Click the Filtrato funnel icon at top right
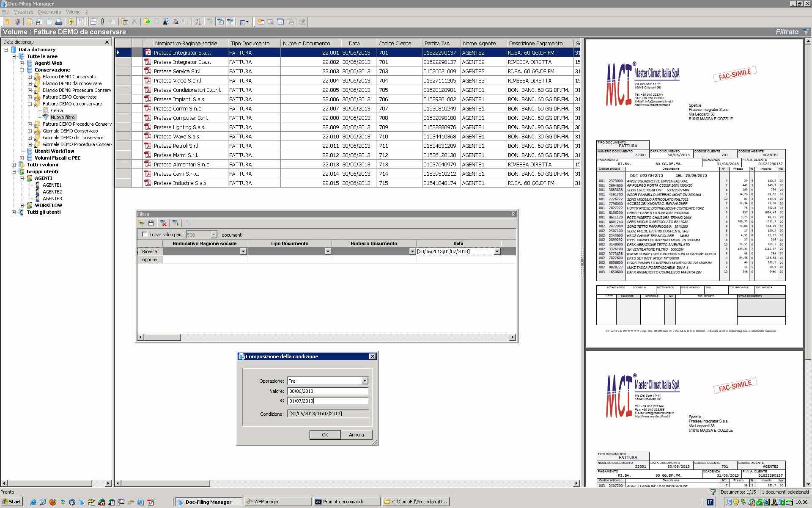Viewport: 812px width, 508px height. pos(806,32)
